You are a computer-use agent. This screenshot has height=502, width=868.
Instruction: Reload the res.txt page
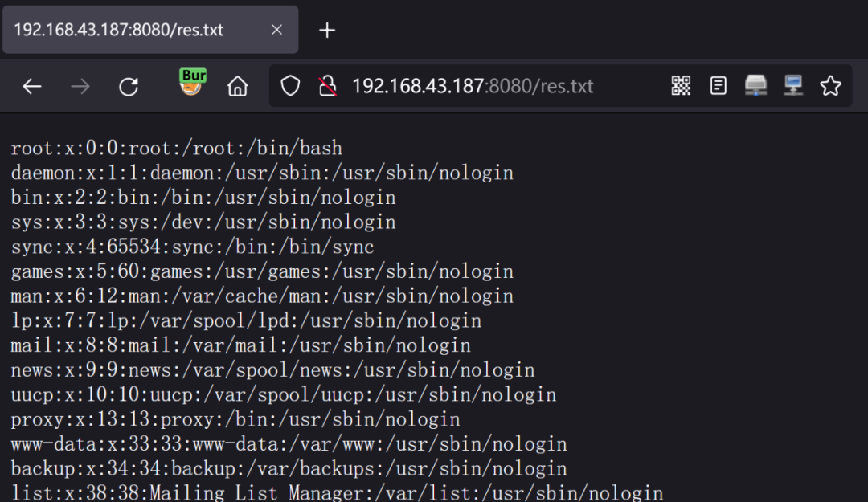[x=129, y=86]
